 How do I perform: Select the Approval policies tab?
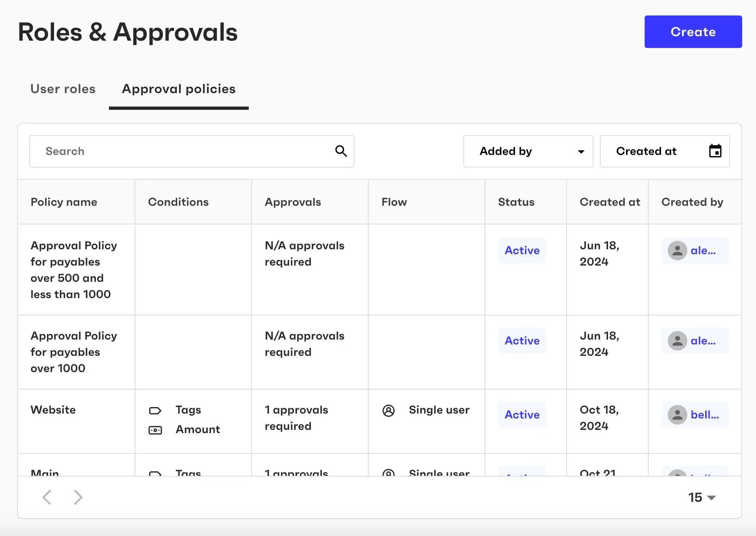(178, 89)
